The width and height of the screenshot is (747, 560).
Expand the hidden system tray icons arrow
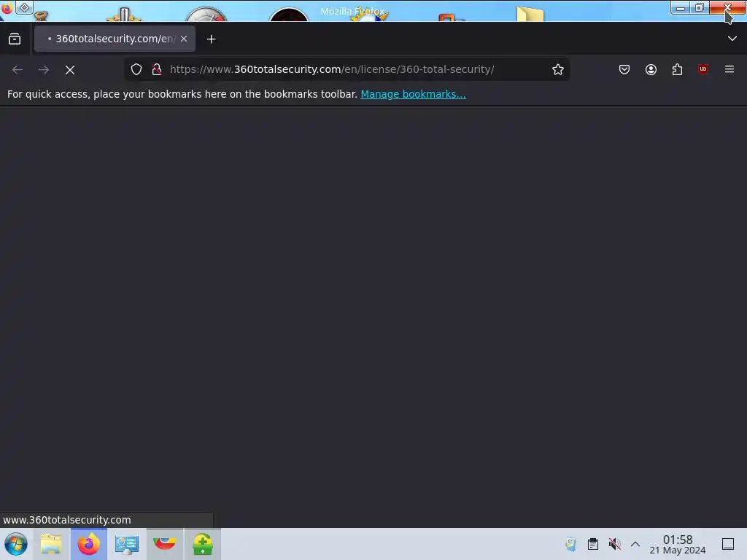[x=635, y=544]
